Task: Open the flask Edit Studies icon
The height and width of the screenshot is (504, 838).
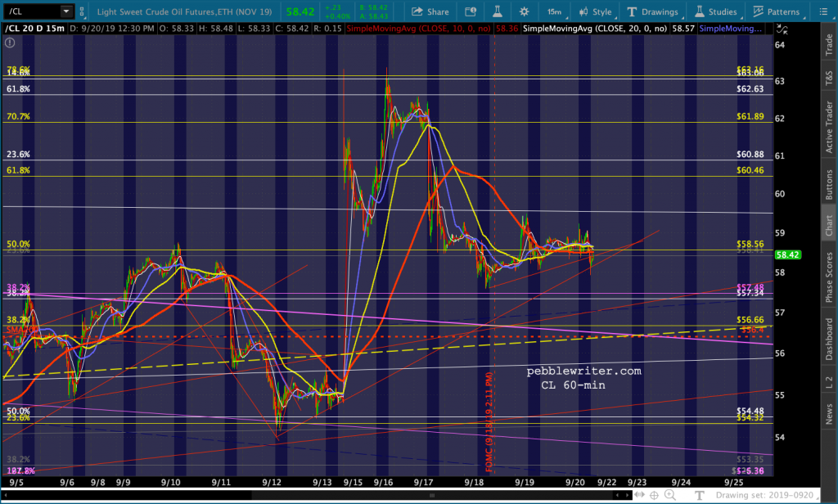Action: [496, 11]
